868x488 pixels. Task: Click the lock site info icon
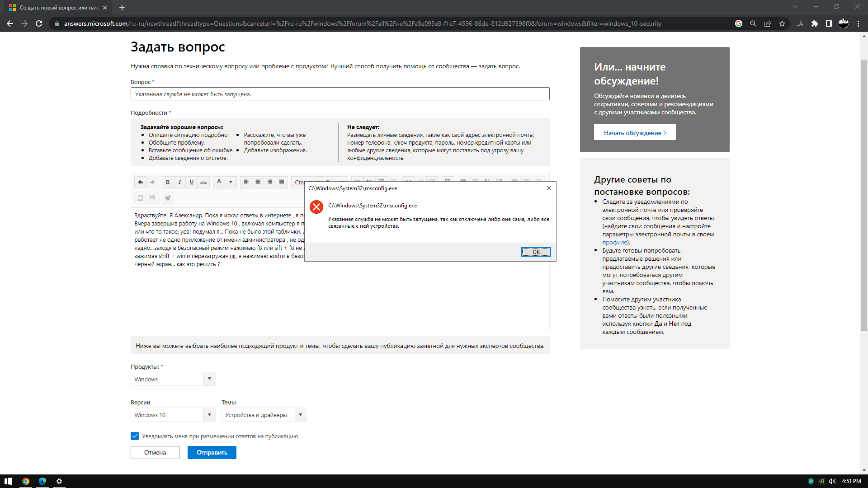pos(57,23)
